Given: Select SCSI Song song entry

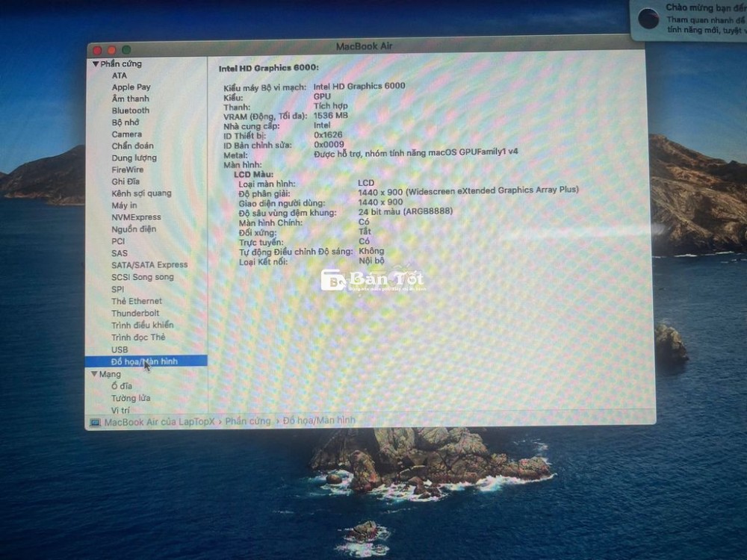Looking at the screenshot, I should click(x=143, y=277).
